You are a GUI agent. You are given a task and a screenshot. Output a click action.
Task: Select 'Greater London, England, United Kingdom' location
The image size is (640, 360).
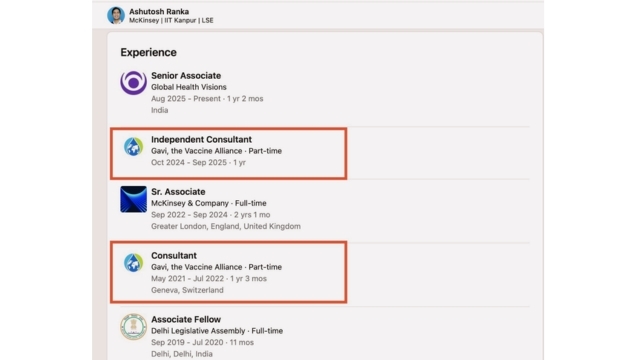[x=226, y=226]
